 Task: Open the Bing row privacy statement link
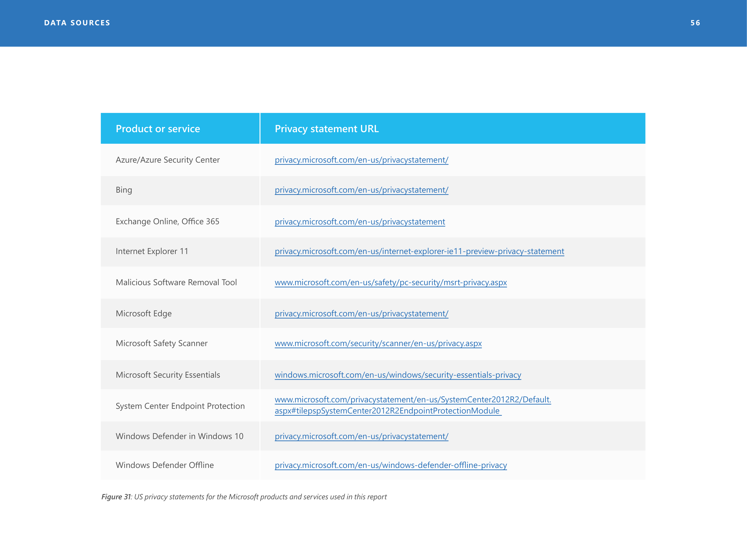tap(361, 190)
